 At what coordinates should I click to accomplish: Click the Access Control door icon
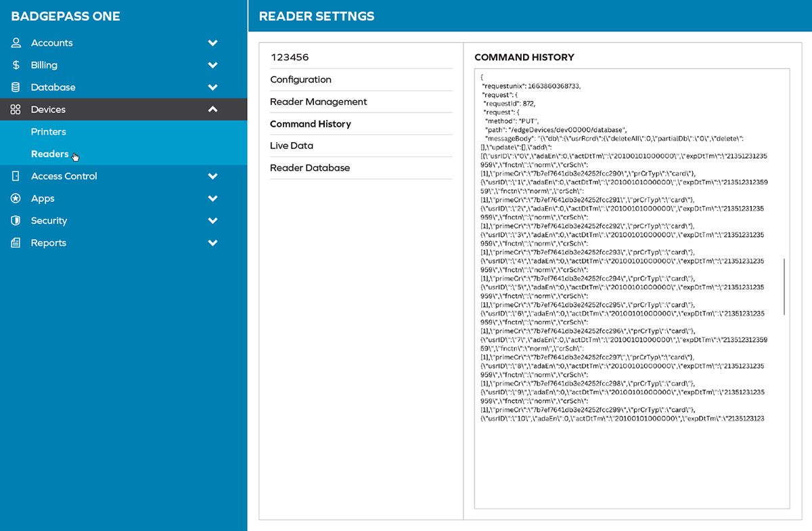(16, 176)
